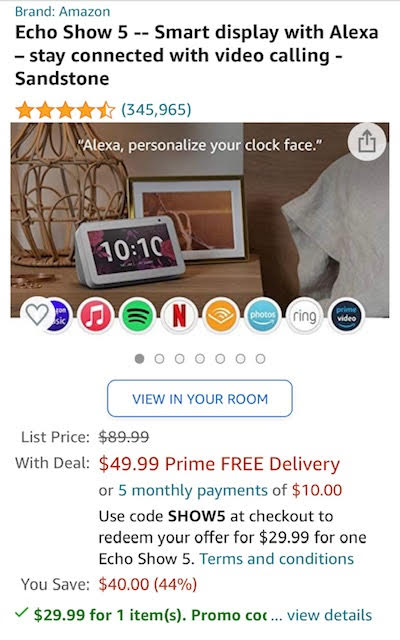Screen dimensions: 400x640
Task: Tap the share icon on product image
Action: pyautogui.click(x=367, y=142)
